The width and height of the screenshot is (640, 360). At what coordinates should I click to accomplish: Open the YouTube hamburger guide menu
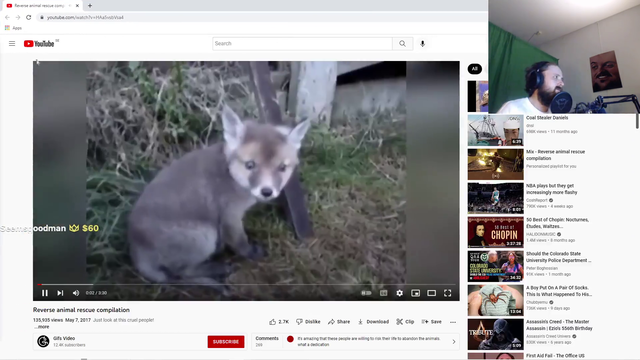[12, 44]
